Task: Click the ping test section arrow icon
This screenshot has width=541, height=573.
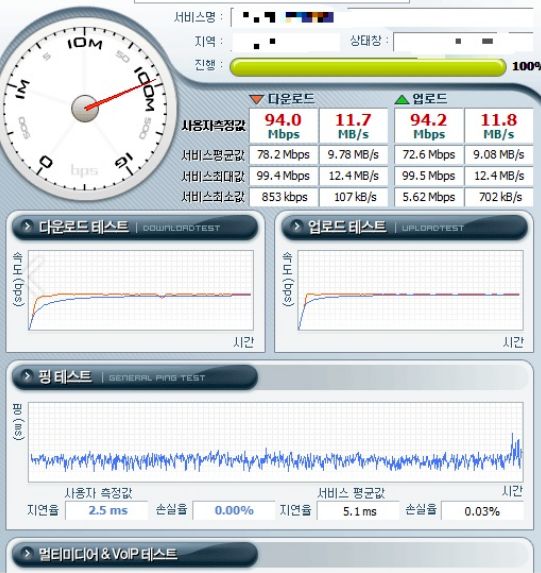Action: 27,376
